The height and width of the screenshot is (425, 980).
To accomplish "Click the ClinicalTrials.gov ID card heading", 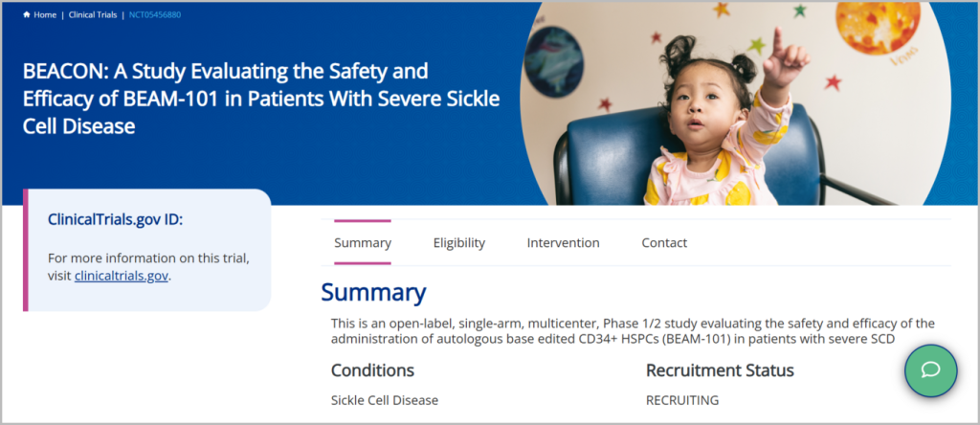I will tap(115, 219).
